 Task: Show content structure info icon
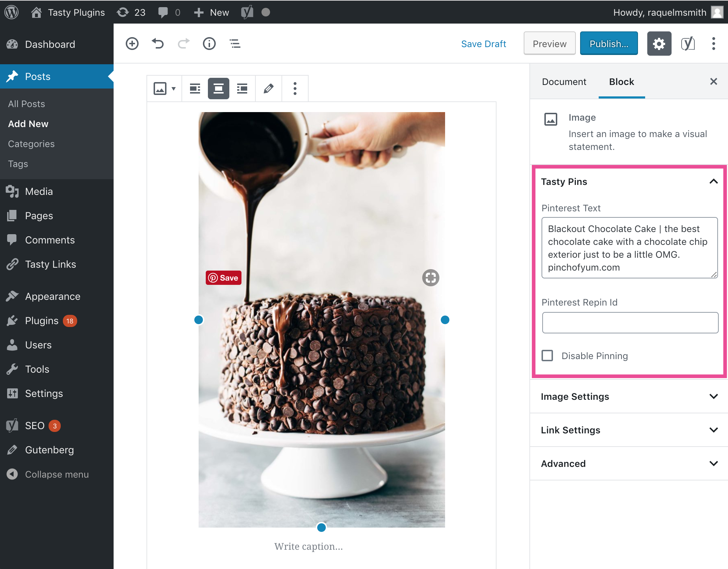pyautogui.click(x=209, y=44)
